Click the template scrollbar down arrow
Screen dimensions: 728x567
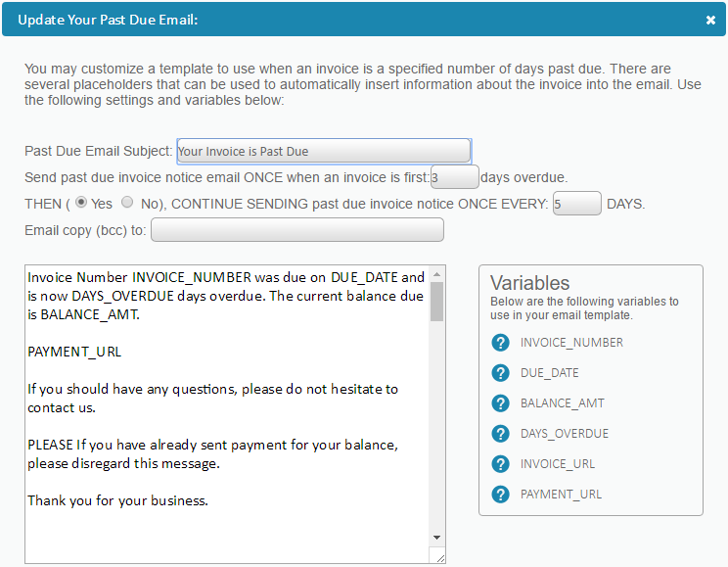437,538
